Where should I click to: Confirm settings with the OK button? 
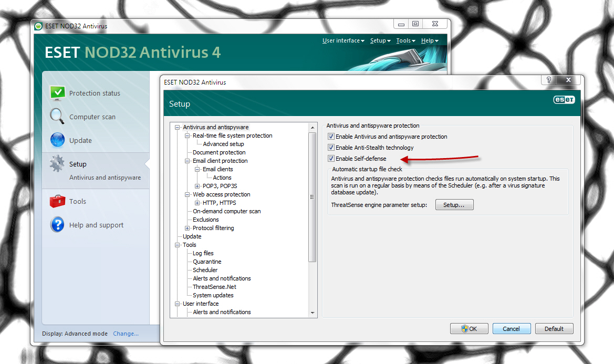(469, 329)
